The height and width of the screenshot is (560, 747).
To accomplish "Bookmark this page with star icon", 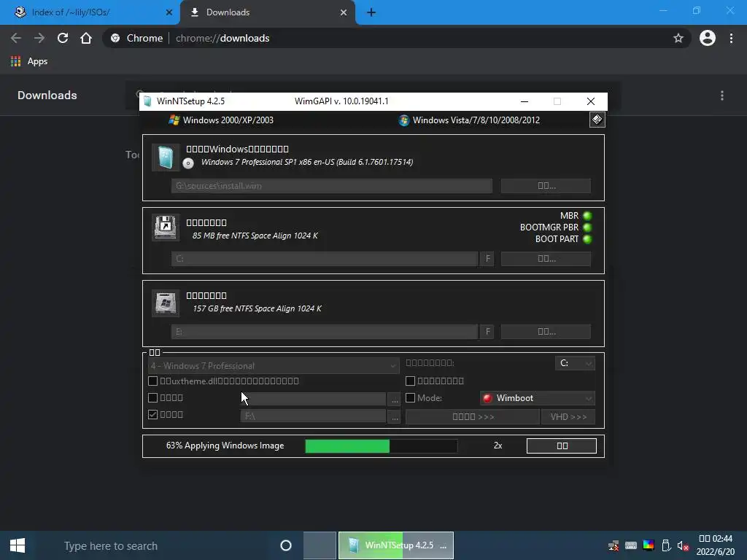I will coord(678,38).
